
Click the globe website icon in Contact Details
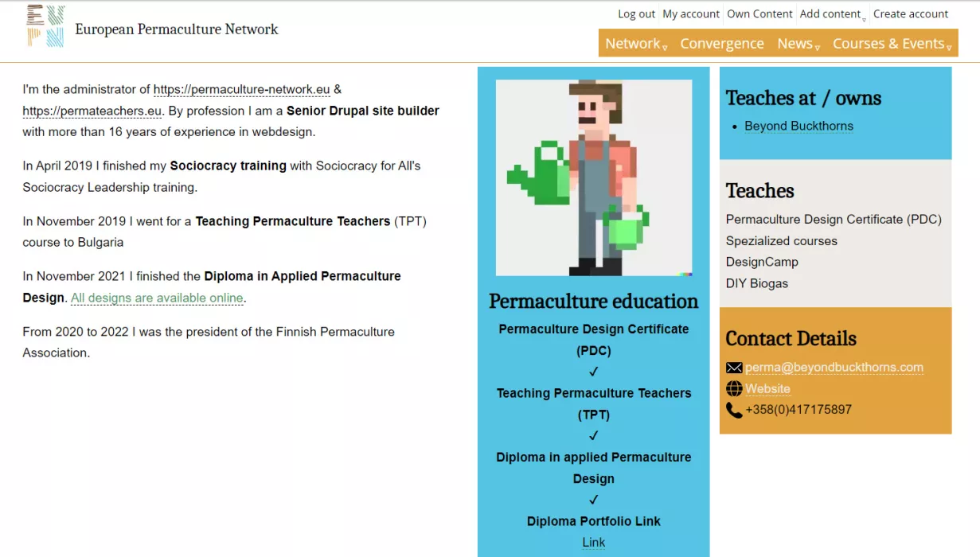tap(734, 389)
